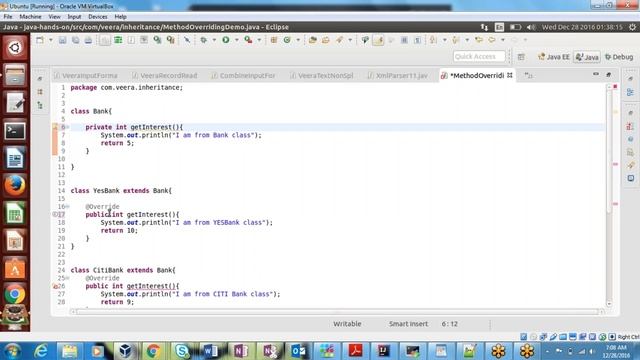This screenshot has width=640, height=360.
Task: Switch to the XmlParser11.jav editor tab
Action: pos(398,76)
